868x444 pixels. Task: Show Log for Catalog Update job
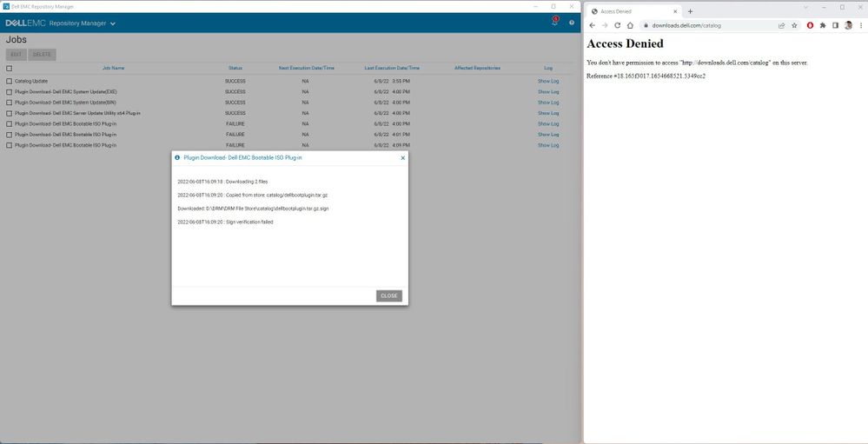[548, 82]
